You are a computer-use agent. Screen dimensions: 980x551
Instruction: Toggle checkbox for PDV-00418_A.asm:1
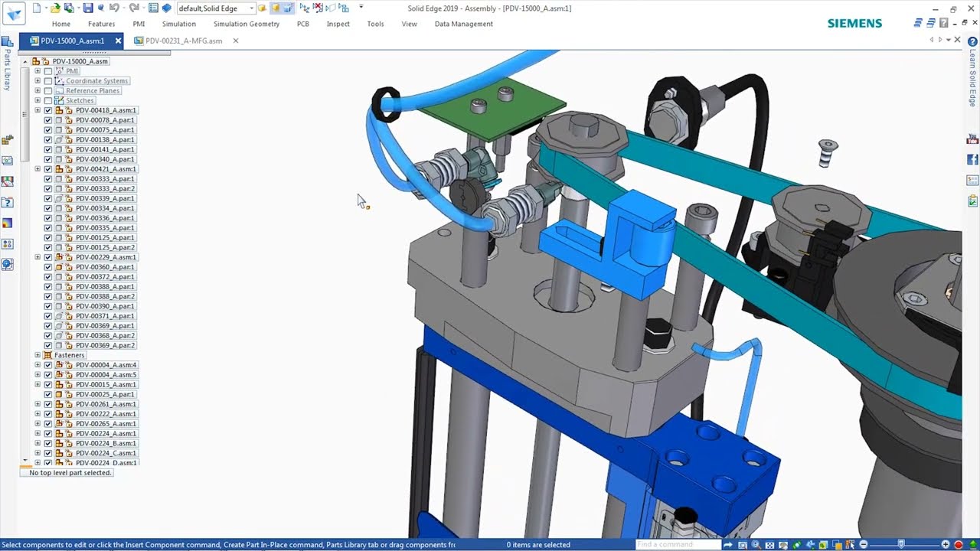click(x=48, y=110)
